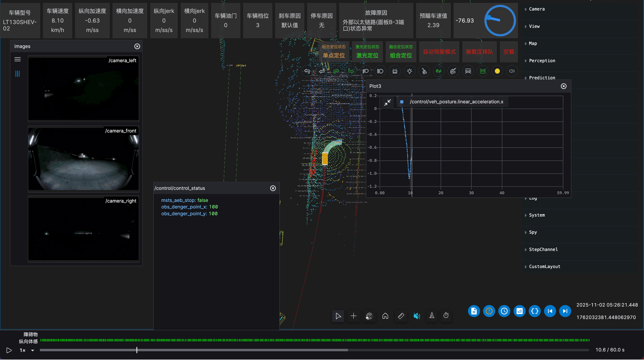Toggle the horn speaker indicator
Image resolution: width=644 pixels, height=360 pixels.
512,71
